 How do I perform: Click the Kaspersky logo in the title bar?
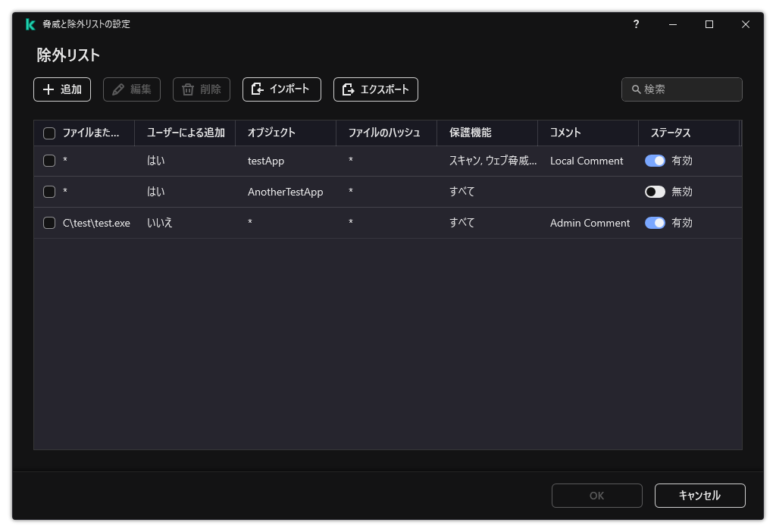click(x=29, y=23)
